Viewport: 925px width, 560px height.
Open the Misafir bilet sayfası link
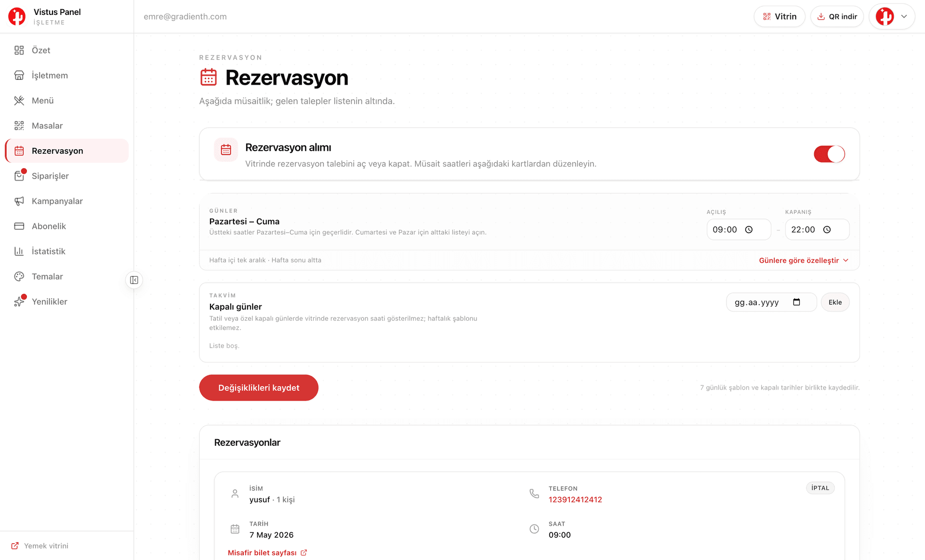tap(267, 552)
